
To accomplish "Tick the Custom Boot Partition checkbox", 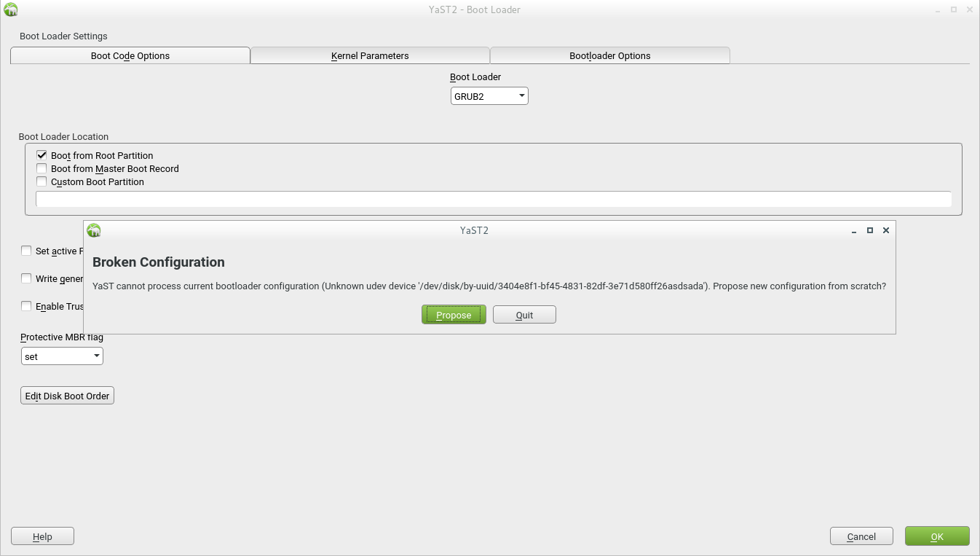I will tap(42, 181).
